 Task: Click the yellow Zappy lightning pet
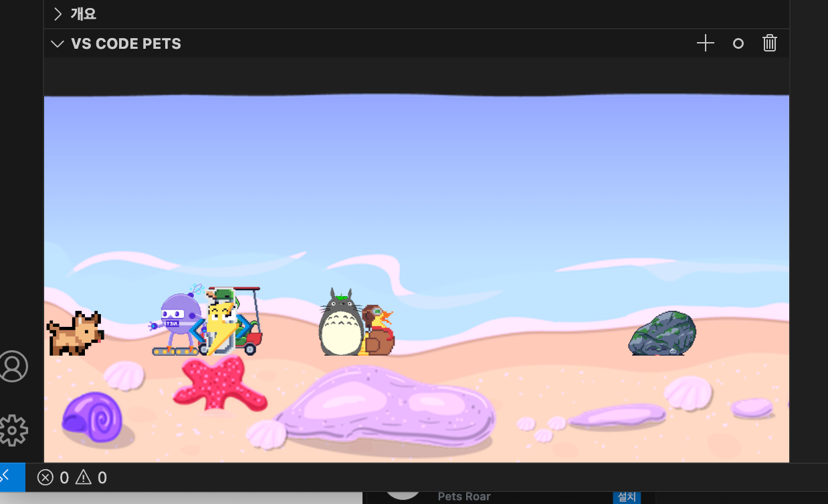coord(221,327)
